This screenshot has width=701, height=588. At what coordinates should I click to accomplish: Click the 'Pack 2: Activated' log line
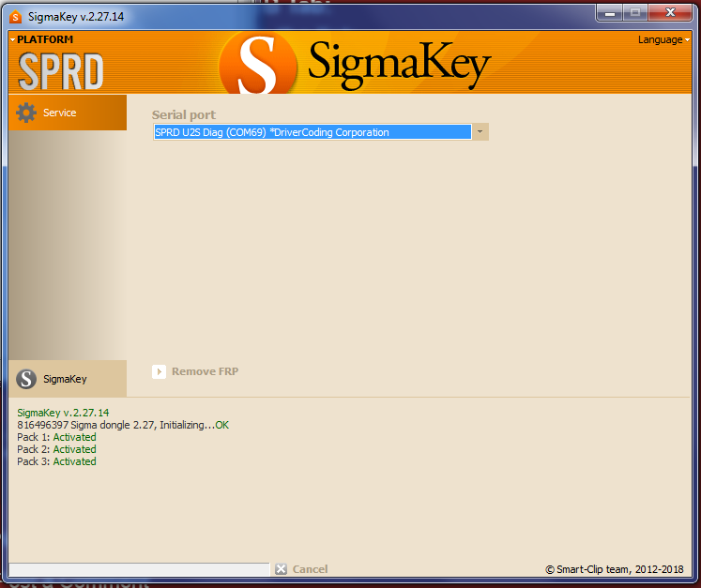pyautogui.click(x=57, y=449)
